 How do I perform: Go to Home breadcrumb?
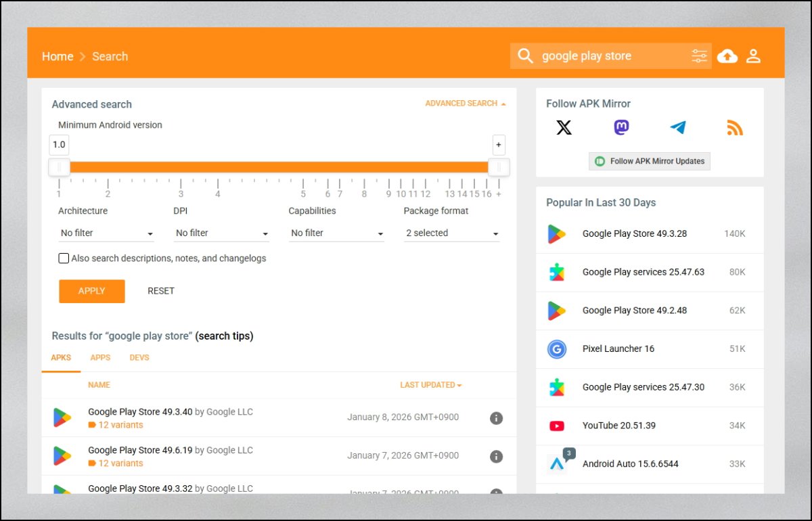click(x=58, y=56)
